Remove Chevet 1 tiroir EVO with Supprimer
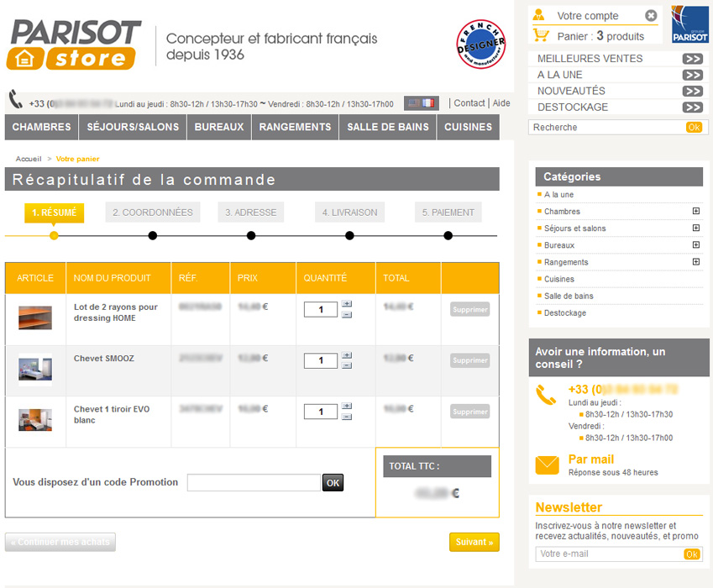The height and width of the screenshot is (588, 713). pos(470,412)
